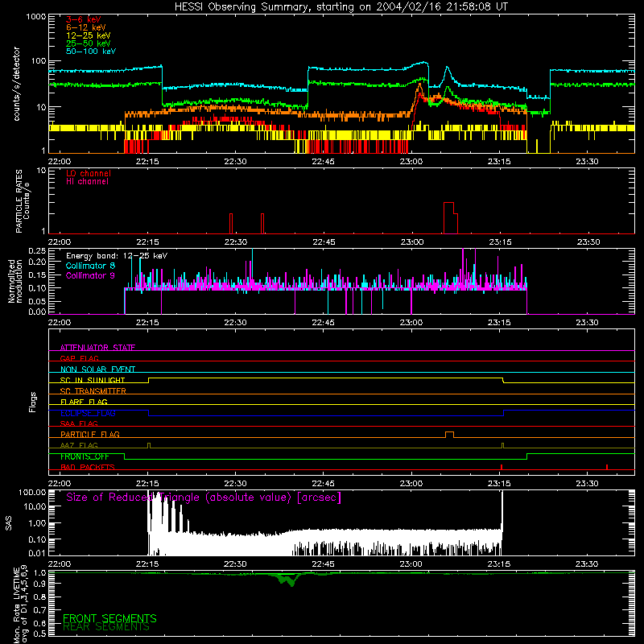This screenshot has height=644, width=644.
Task: Click the 1000 value on the count-rate axis
Action: [36, 17]
